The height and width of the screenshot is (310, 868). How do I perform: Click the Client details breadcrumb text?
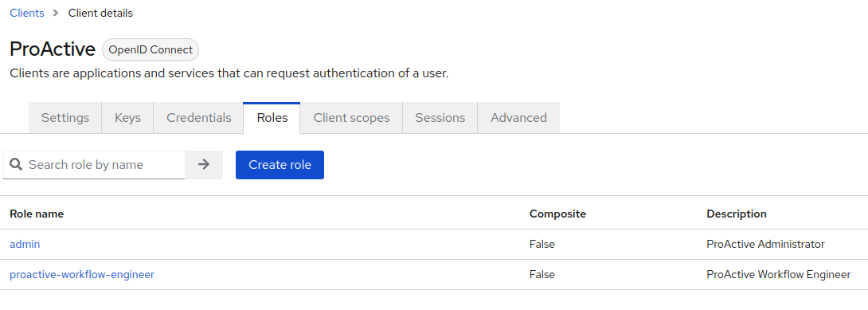point(100,13)
